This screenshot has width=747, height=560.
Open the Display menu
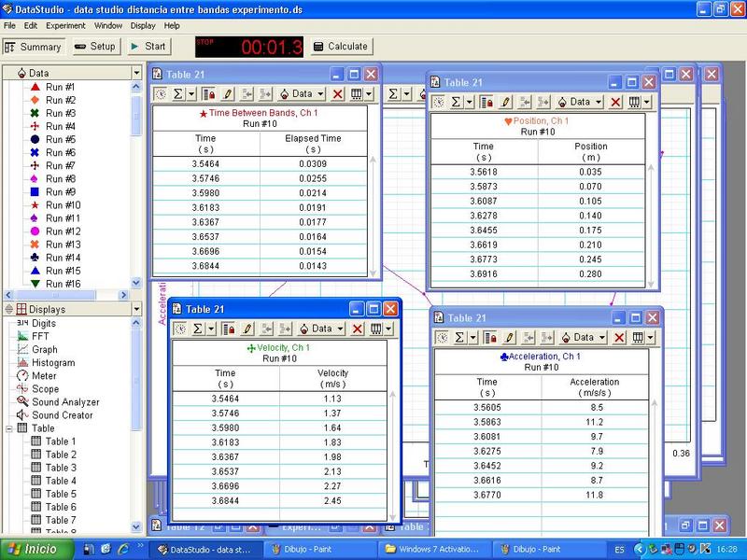[143, 25]
